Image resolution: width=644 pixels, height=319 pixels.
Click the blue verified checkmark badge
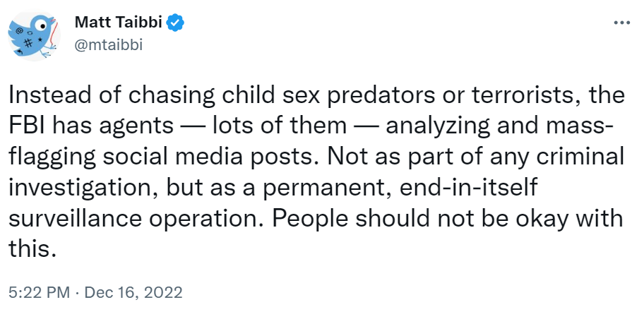pyautogui.click(x=174, y=23)
